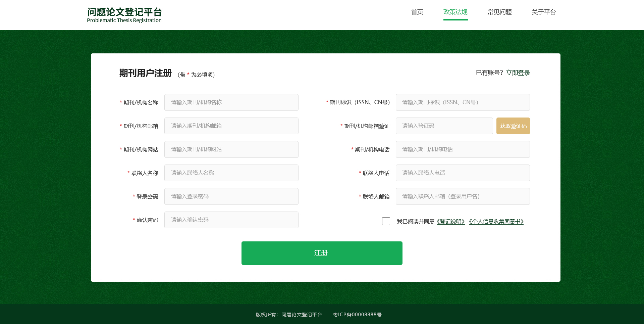Click the 联络人邮箱 input field
The height and width of the screenshot is (324, 644).
[463, 196]
